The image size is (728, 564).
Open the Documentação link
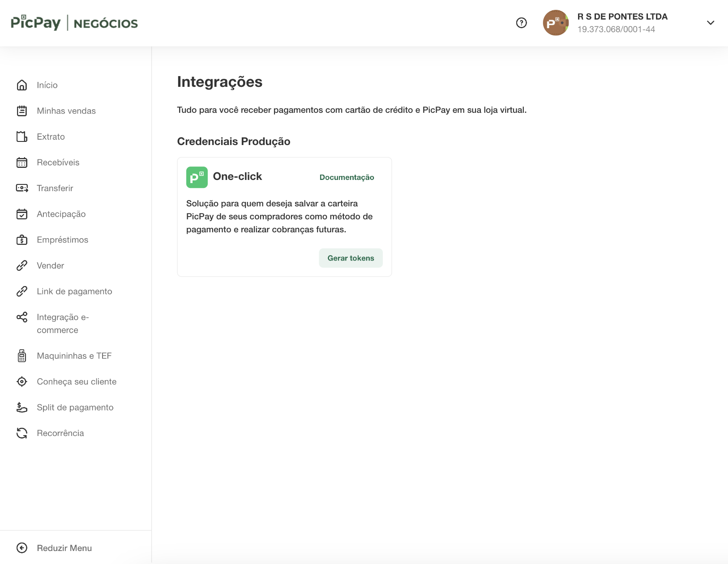[x=347, y=177]
